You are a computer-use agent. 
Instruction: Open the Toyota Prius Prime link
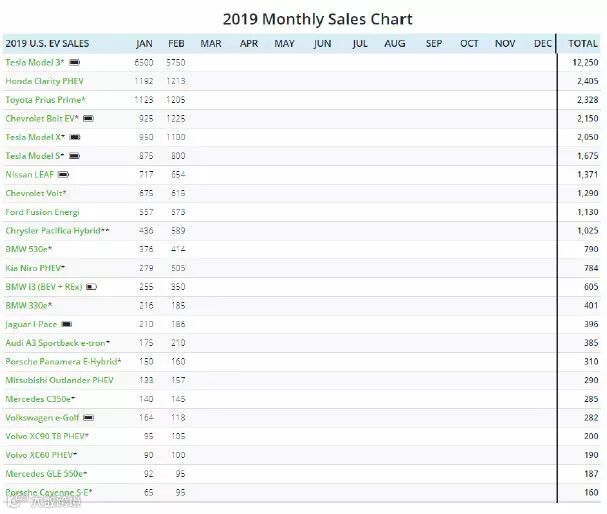[46, 100]
